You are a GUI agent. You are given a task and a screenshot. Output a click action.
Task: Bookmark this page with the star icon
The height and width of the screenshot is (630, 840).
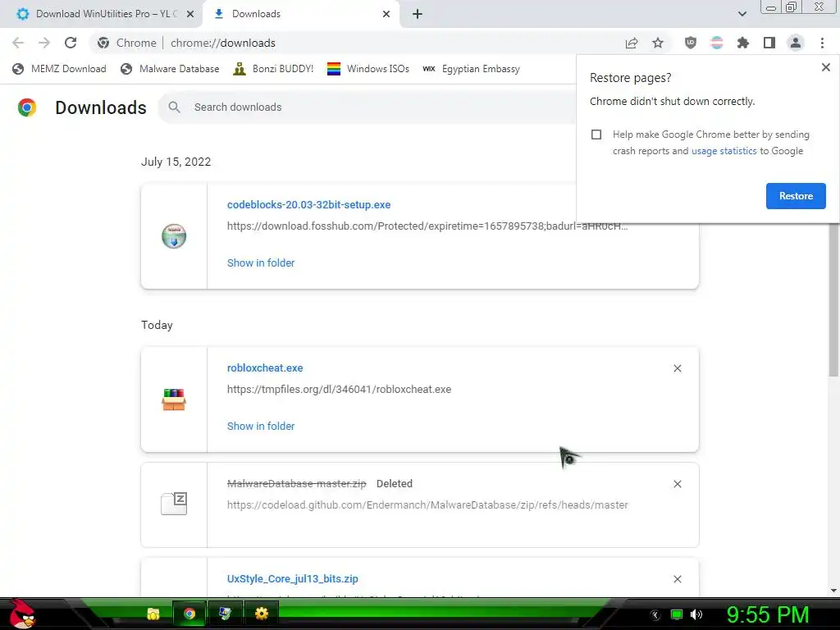point(658,43)
